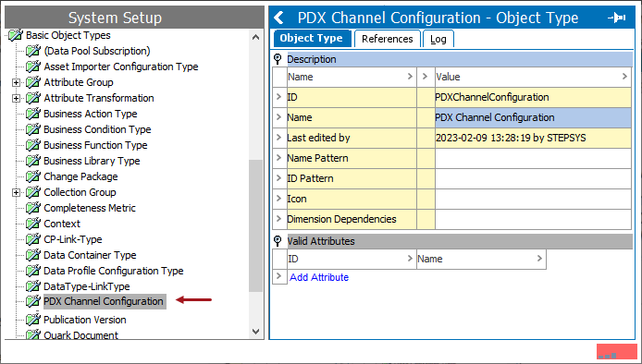The image size is (642, 364).
Task: Switch to the References tab
Action: [x=388, y=39]
